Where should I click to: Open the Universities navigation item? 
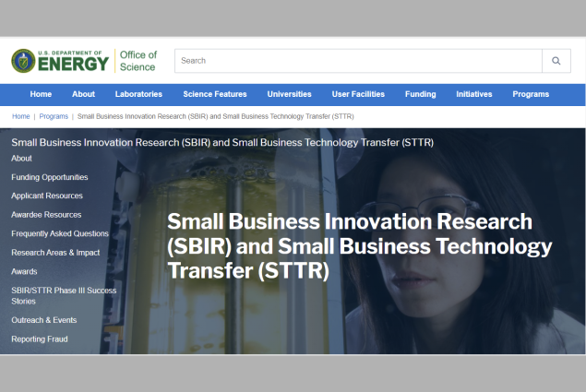coord(289,94)
